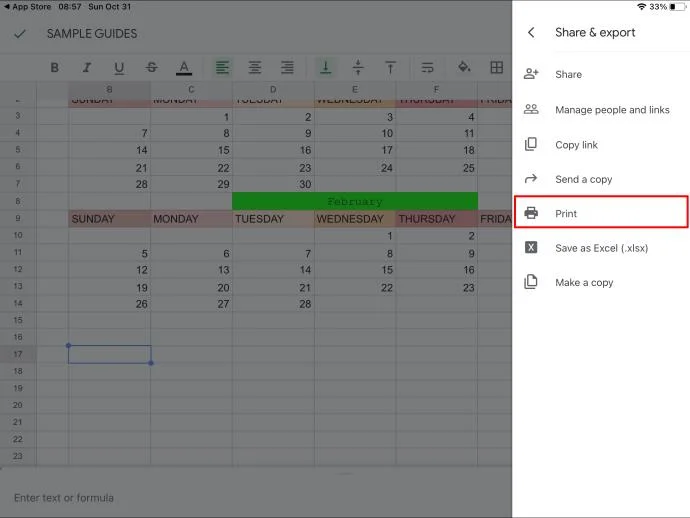Choose Save as Excel (.xlsx)
Image resolution: width=690 pixels, height=518 pixels.
coord(601,248)
